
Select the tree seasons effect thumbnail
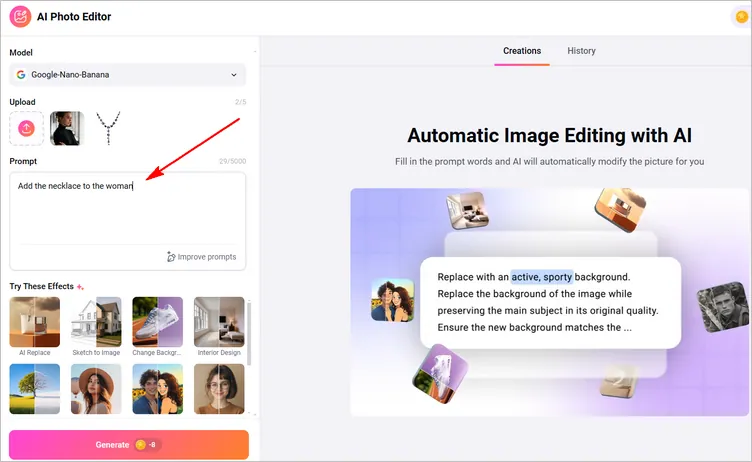pyautogui.click(x=35, y=389)
